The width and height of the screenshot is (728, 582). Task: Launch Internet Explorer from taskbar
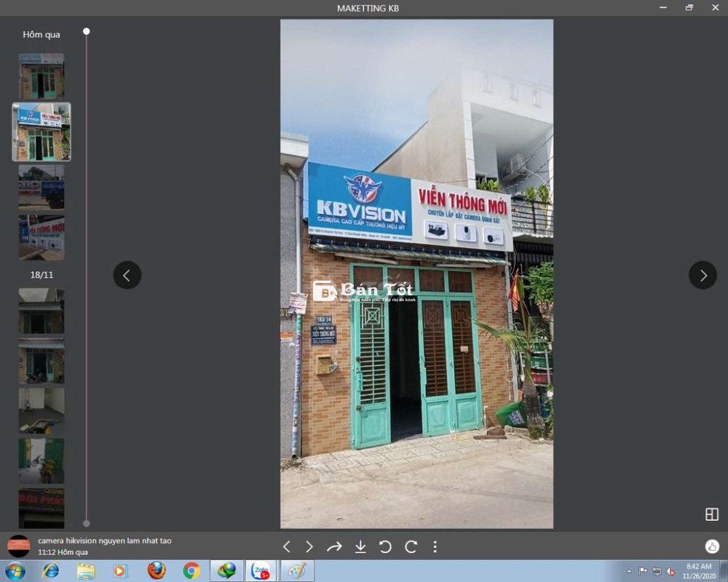click(x=51, y=571)
